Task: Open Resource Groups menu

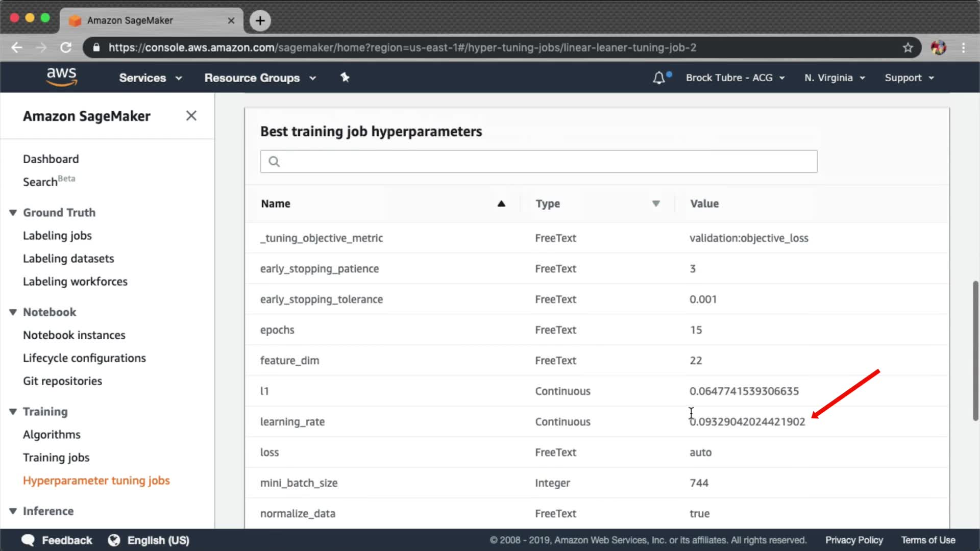Action: (260, 78)
